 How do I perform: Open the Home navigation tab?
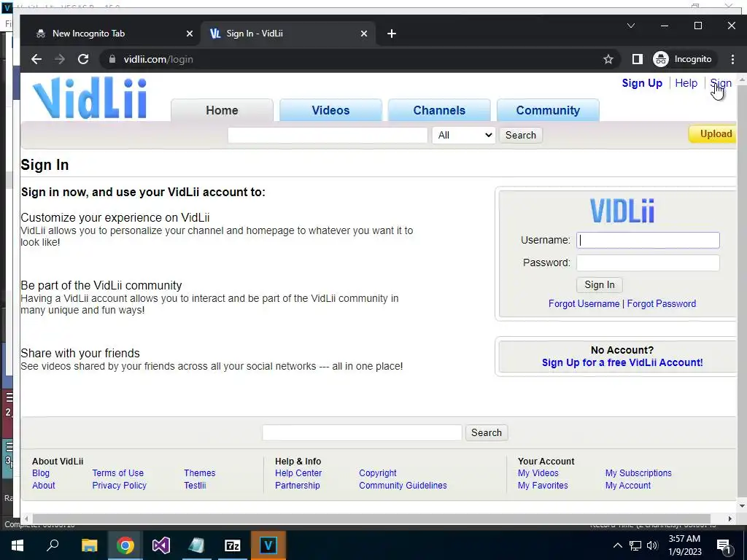[x=222, y=110]
